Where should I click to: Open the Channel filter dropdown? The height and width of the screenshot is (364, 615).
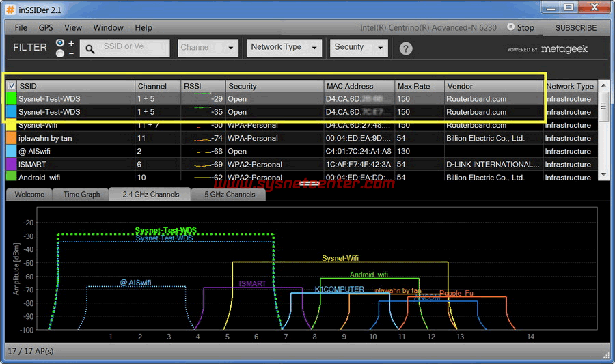(x=208, y=48)
